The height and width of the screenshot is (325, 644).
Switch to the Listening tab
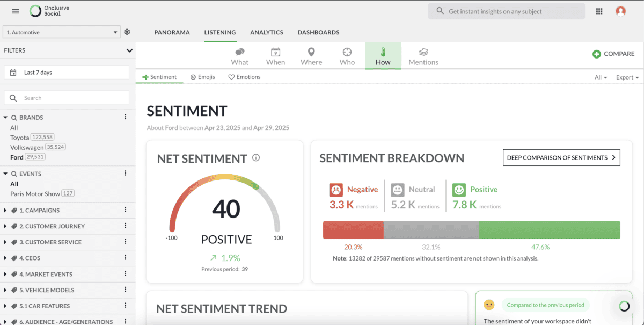pos(220,32)
